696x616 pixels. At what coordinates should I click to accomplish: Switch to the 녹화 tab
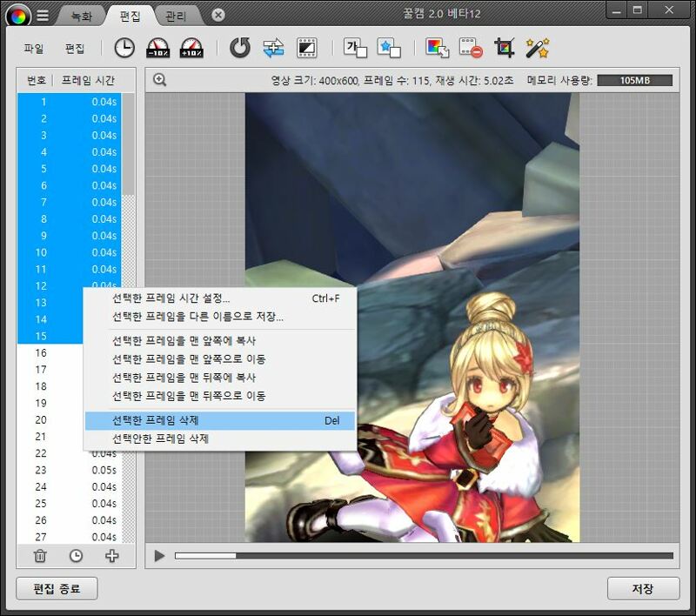[x=82, y=17]
